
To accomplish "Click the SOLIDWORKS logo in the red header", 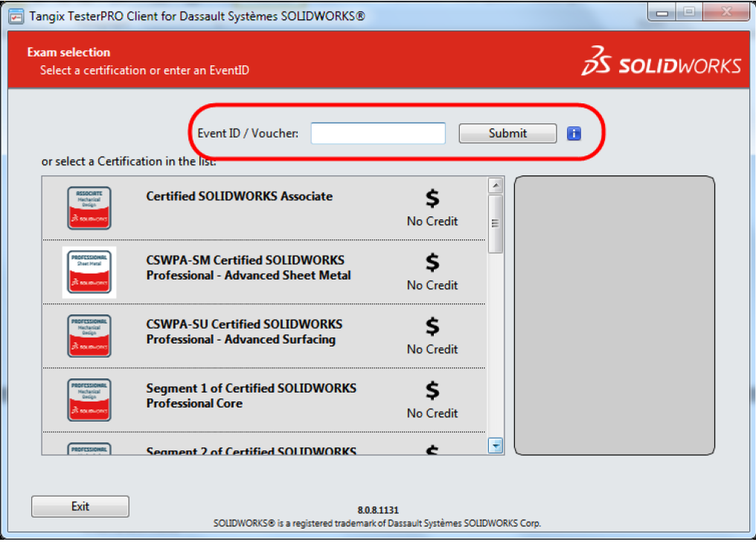I will tap(661, 62).
